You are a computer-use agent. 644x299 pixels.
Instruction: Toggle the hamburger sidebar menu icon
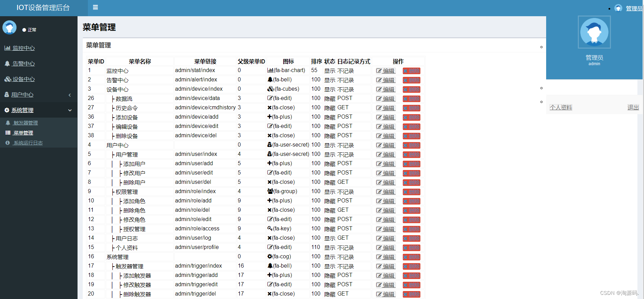pos(95,7)
